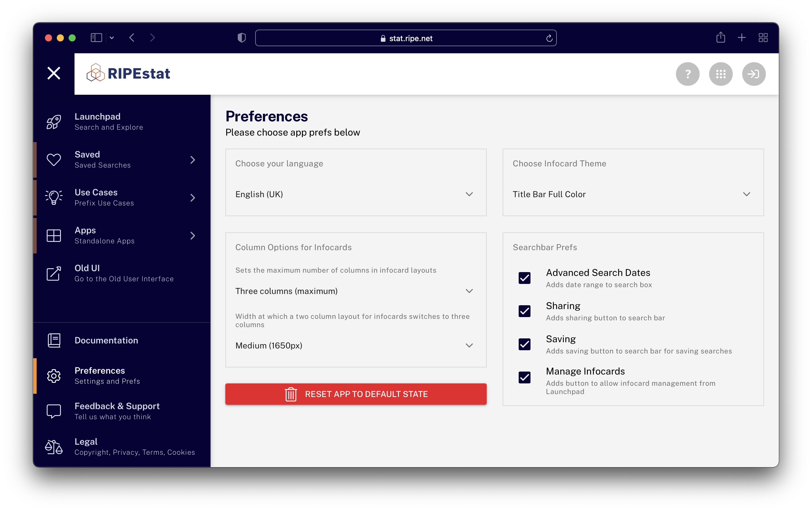Open the Three columns (maximum) dropdown
The height and width of the screenshot is (511, 812).
[x=355, y=291]
